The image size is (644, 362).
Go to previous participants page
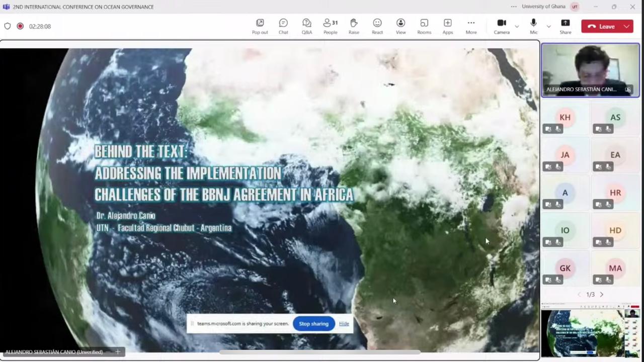(x=579, y=295)
